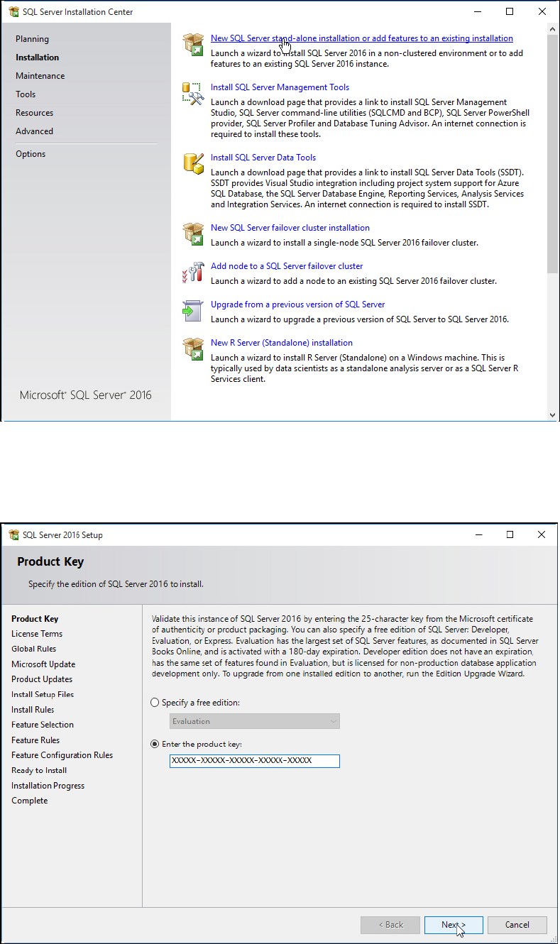Click the Installation Center scrollbar down arrow
Image resolution: width=560 pixels, height=944 pixels.
553,415
